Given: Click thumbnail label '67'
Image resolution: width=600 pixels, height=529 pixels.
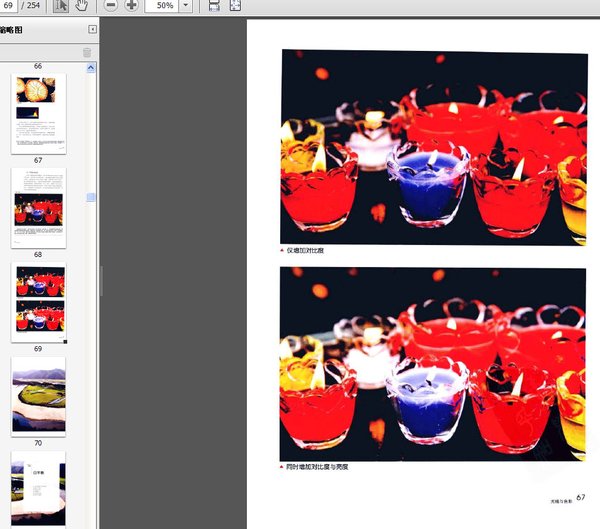Looking at the screenshot, I should click(x=38, y=160).
